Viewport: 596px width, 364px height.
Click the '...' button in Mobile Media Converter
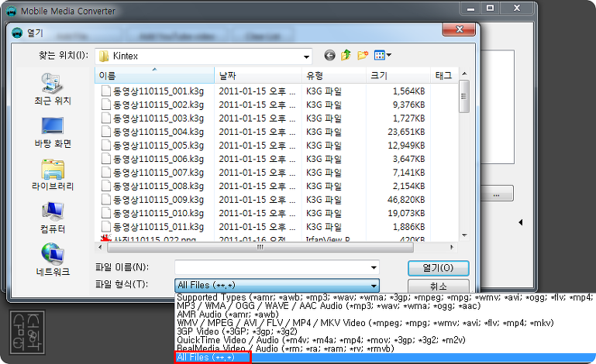point(497,194)
